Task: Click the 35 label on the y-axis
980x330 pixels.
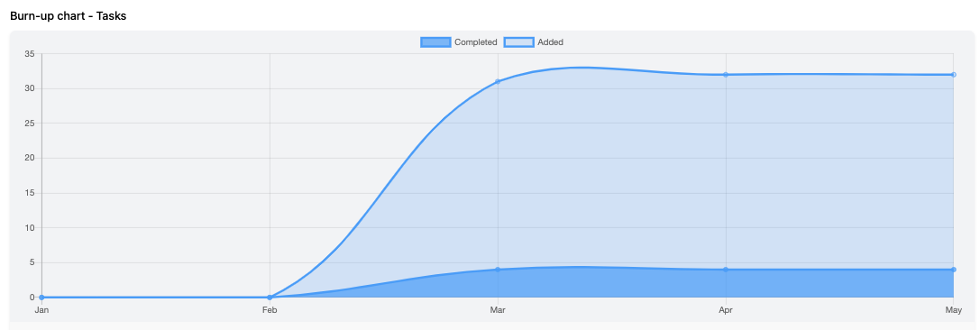Action: (x=30, y=54)
